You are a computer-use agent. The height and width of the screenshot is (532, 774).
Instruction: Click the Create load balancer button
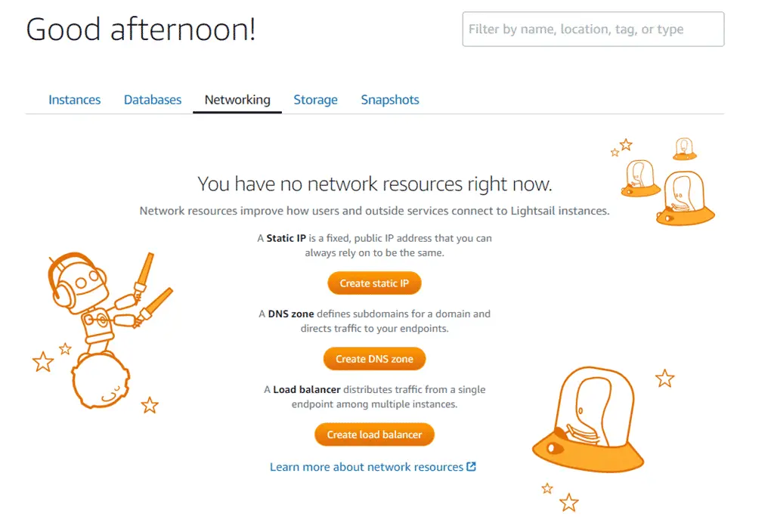[374, 435]
